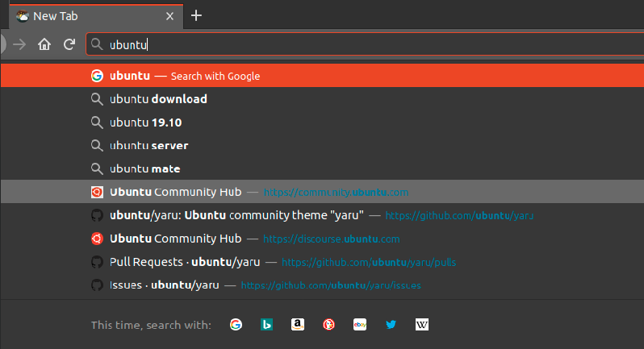644x349 pixels.
Task: Click the https://github.com/ubuntu/yaru/issues URL text
Action: tap(331, 285)
